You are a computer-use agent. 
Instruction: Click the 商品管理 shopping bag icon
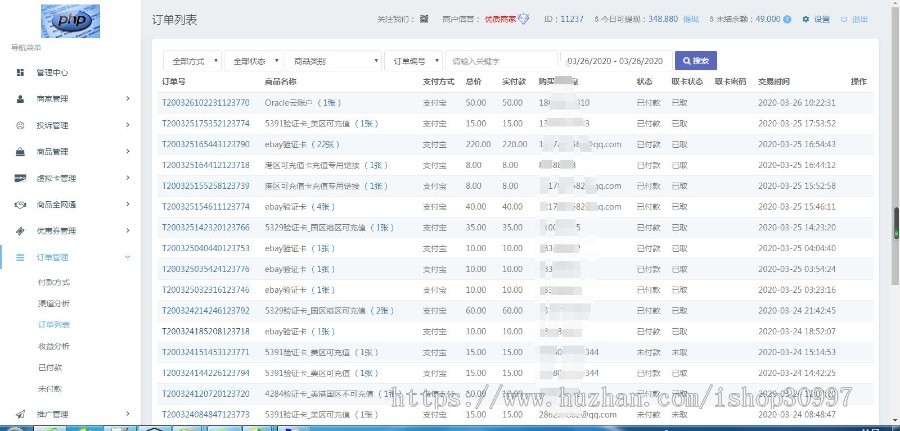coord(20,152)
